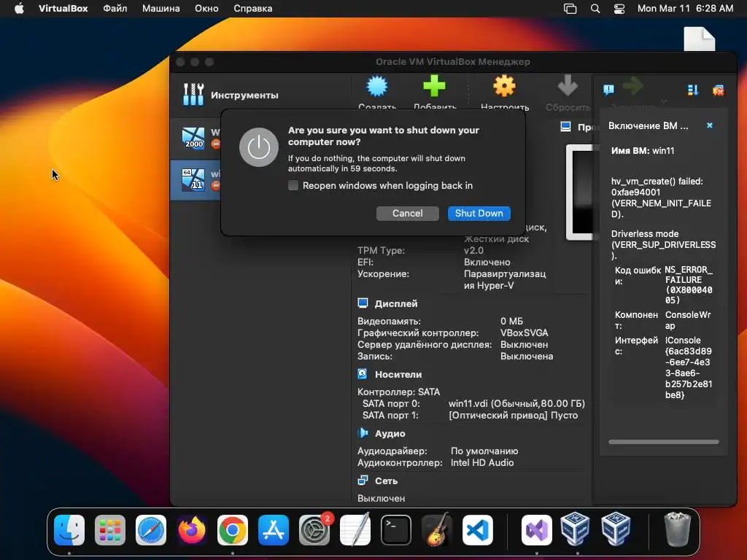
Task: Close the Включение ВМ notification
Action: point(709,125)
